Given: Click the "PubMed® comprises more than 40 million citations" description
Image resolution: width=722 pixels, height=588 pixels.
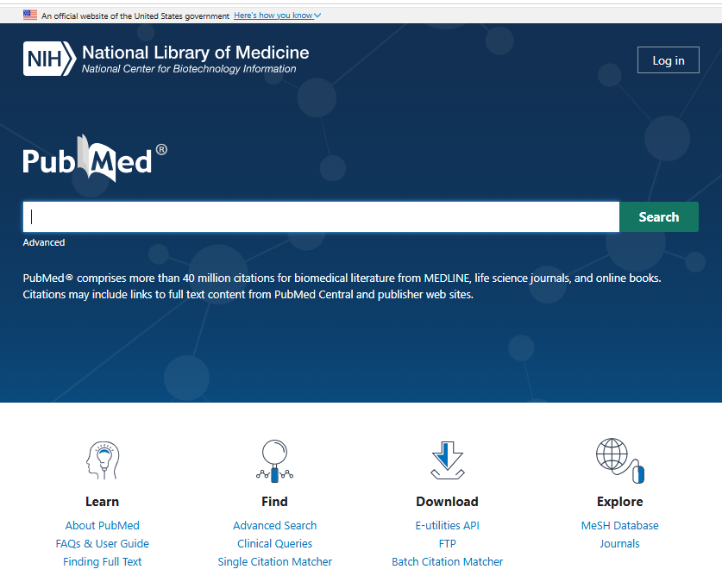Looking at the screenshot, I should point(342,286).
